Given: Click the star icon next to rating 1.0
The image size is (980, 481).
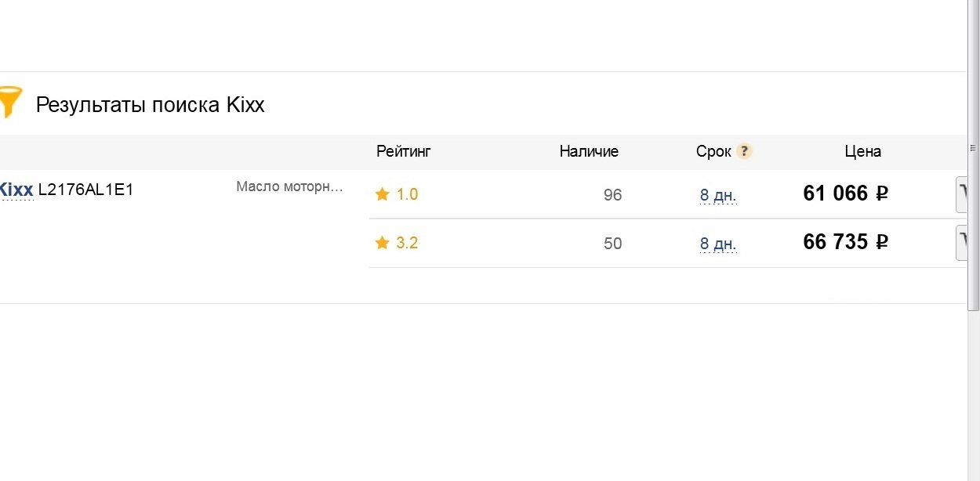Looking at the screenshot, I should pyautogui.click(x=382, y=194).
